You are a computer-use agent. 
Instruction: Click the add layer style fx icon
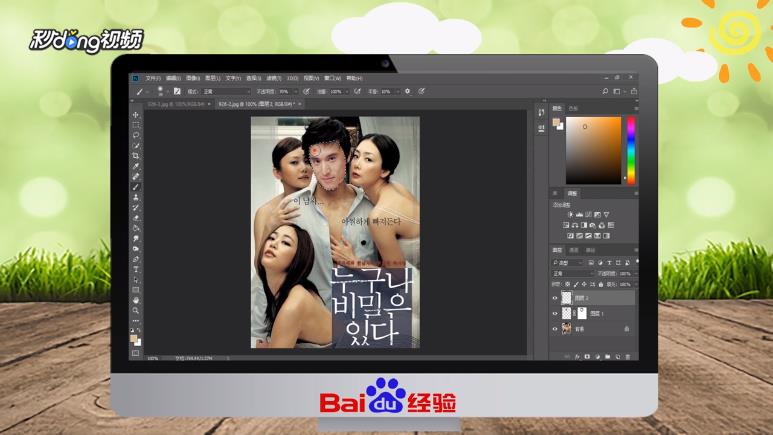click(577, 356)
